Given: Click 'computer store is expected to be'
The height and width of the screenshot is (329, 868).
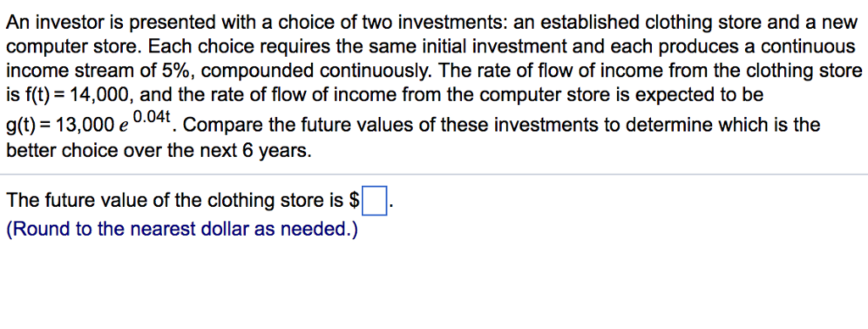Looking at the screenshot, I should [621, 95].
